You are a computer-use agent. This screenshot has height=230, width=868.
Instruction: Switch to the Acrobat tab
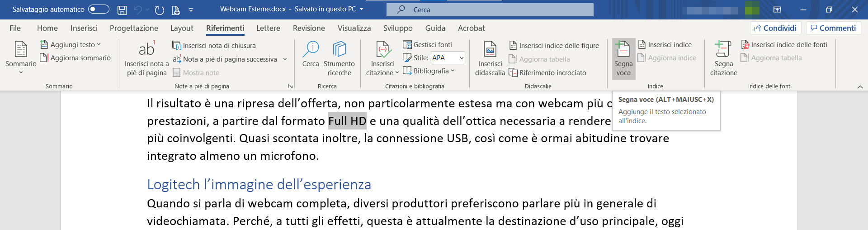click(471, 28)
